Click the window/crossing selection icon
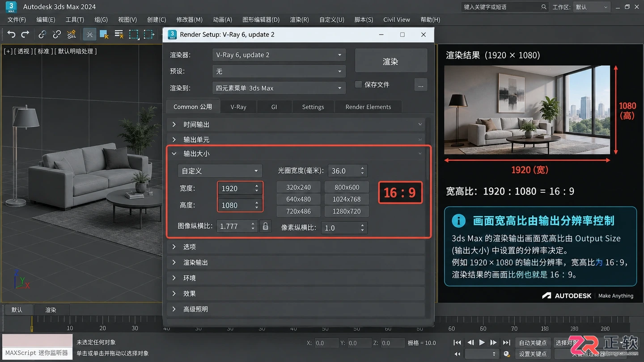 [149, 34]
